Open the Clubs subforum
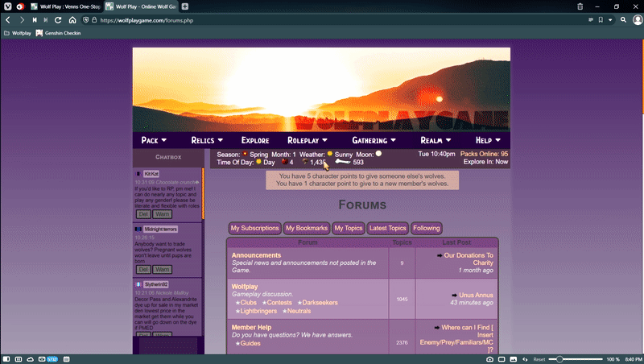The height and width of the screenshot is (364, 644). pyautogui.click(x=249, y=302)
